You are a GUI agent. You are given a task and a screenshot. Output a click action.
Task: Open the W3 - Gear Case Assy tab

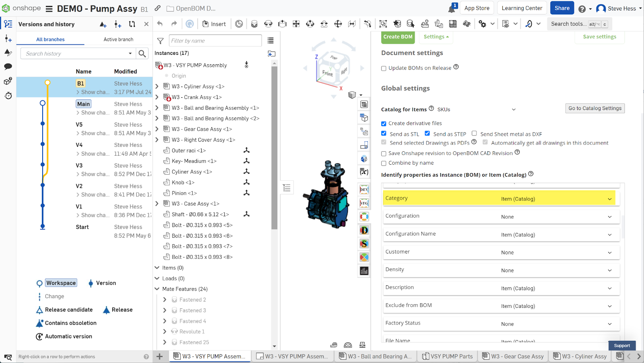[513, 356]
